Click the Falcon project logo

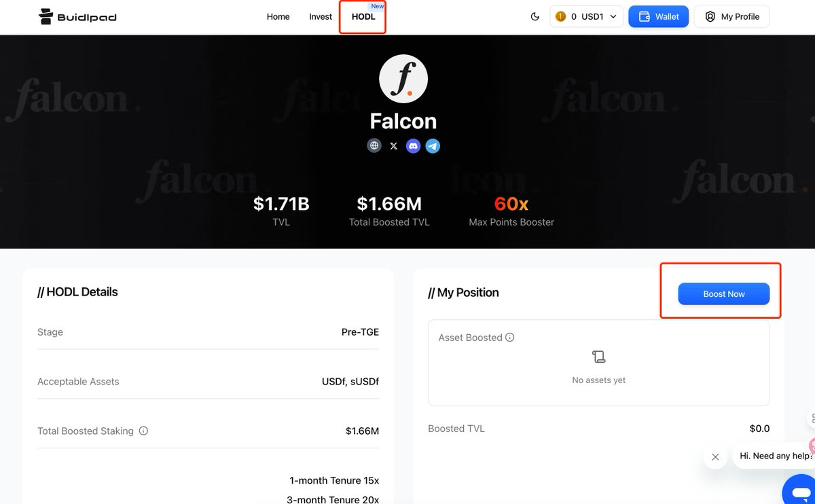coord(403,79)
